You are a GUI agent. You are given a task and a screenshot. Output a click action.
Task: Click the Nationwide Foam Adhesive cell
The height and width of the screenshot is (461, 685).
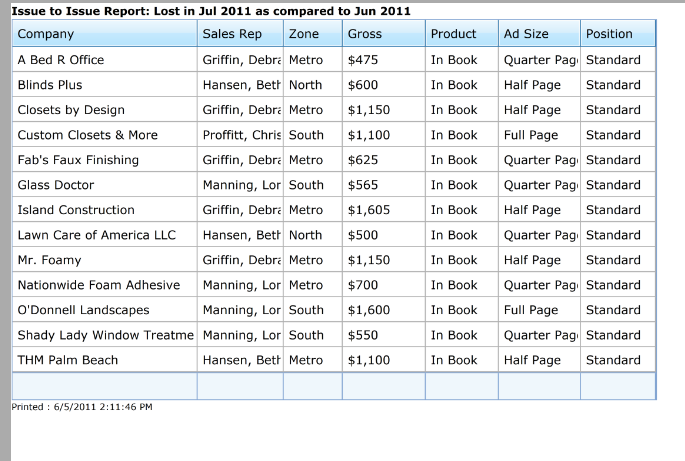click(99, 285)
